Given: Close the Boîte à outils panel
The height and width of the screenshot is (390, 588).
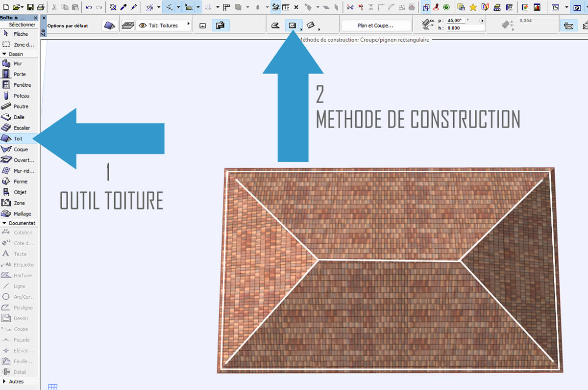Looking at the screenshot, I should pos(36,18).
